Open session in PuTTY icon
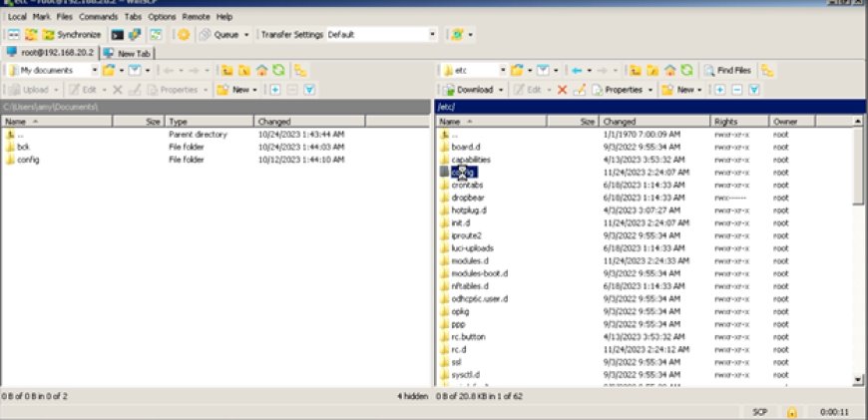This screenshot has height=420, width=868. tap(135, 34)
